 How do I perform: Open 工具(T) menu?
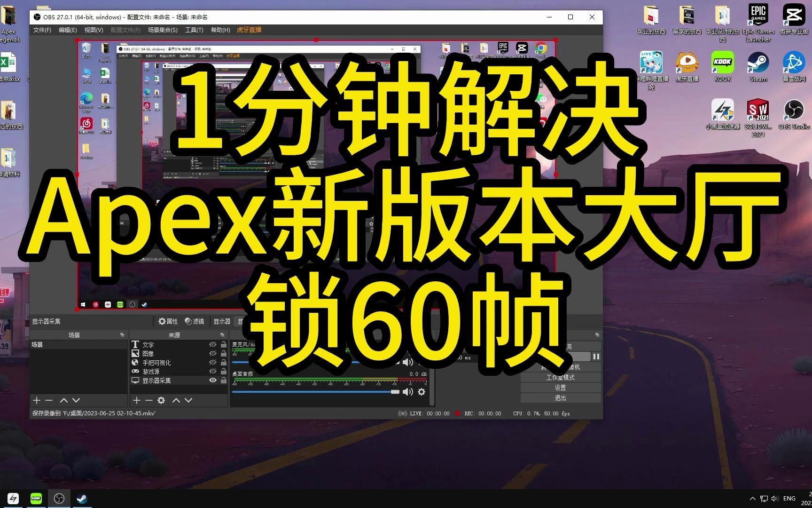pyautogui.click(x=194, y=30)
